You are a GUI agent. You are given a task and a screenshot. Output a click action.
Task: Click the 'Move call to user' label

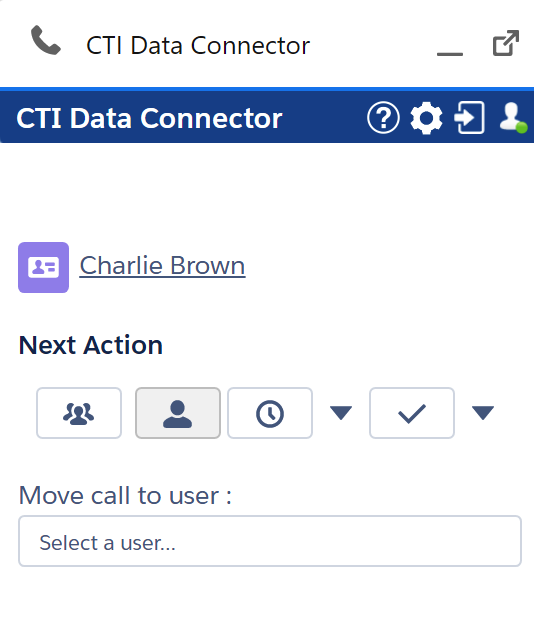[x=125, y=496]
